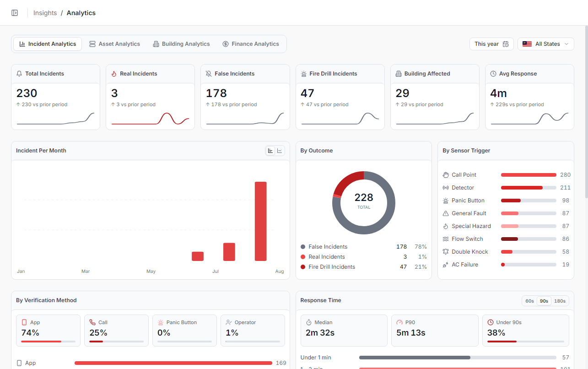Open the Real Incidents card value 3
588x369 pixels.
point(114,93)
